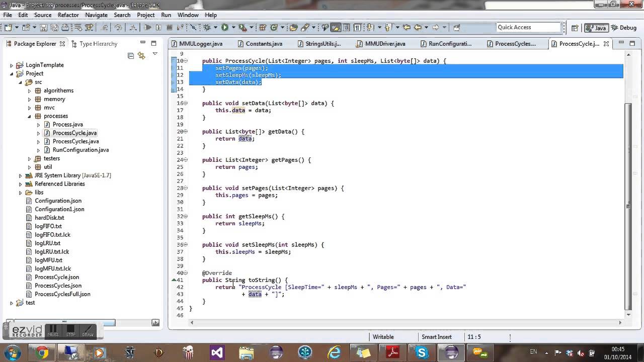Image resolution: width=644 pixels, height=362 pixels.
Task: Open the Package Explorer View Menu triangle
Action: 155,54
